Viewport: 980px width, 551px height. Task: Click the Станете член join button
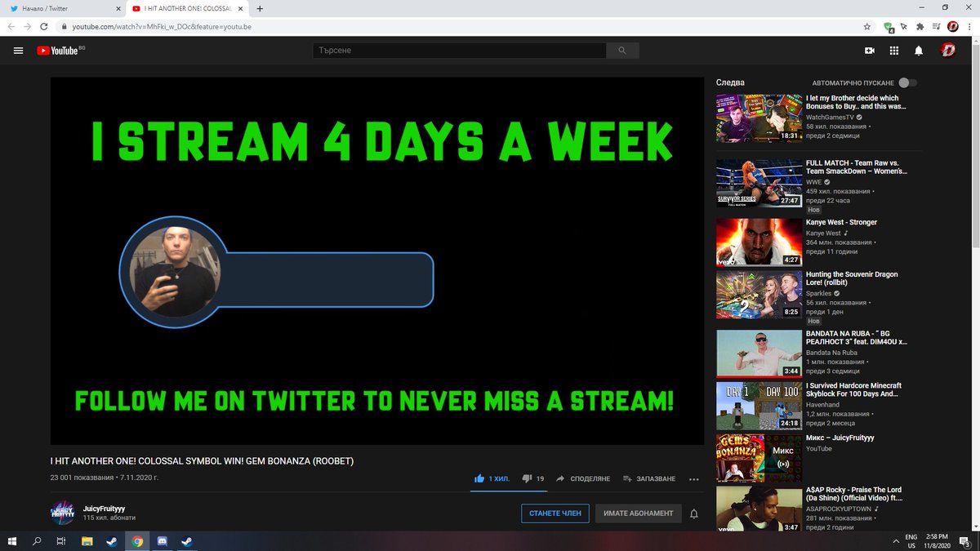point(555,513)
